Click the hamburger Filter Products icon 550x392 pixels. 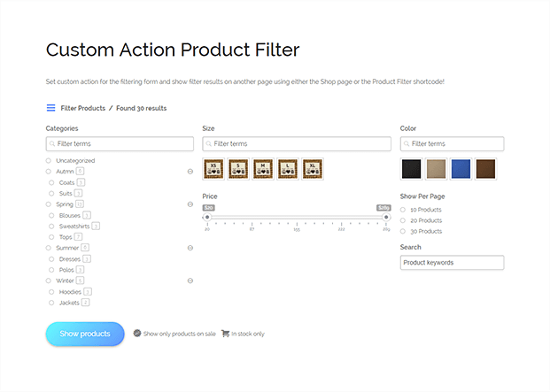[x=50, y=108]
